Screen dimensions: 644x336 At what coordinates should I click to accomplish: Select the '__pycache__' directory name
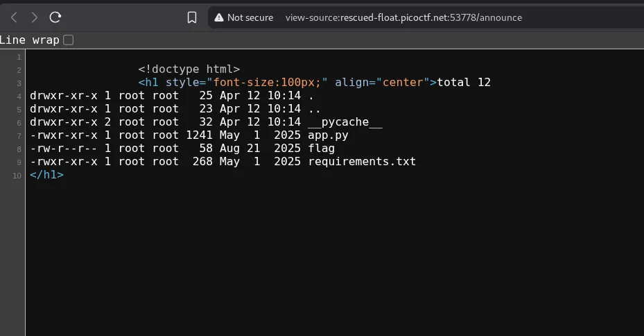(345, 122)
